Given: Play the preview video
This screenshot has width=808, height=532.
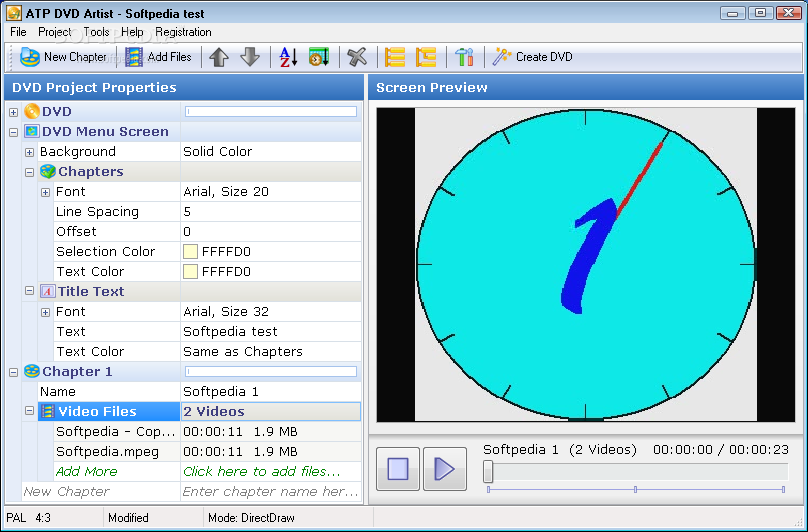Looking at the screenshot, I should (x=445, y=469).
